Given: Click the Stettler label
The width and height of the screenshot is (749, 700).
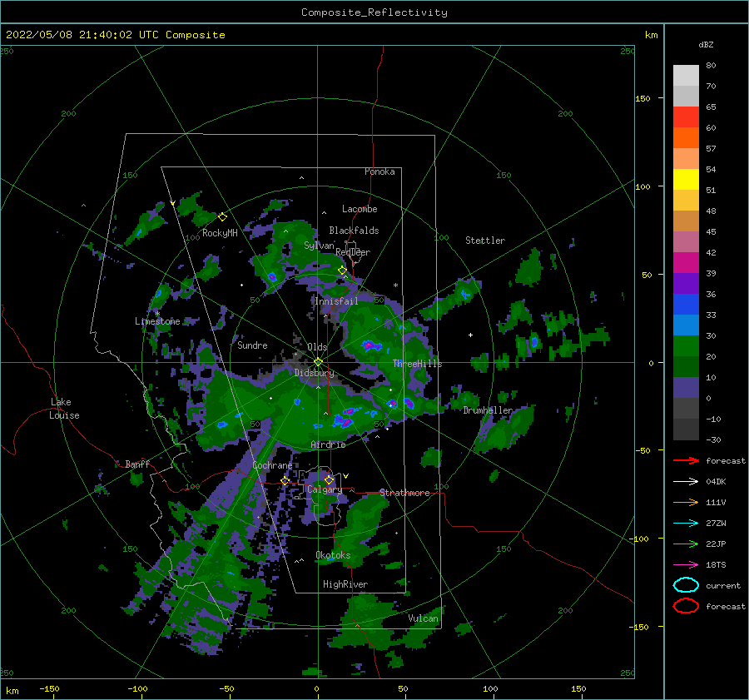Looking at the screenshot, I should pyautogui.click(x=485, y=241).
